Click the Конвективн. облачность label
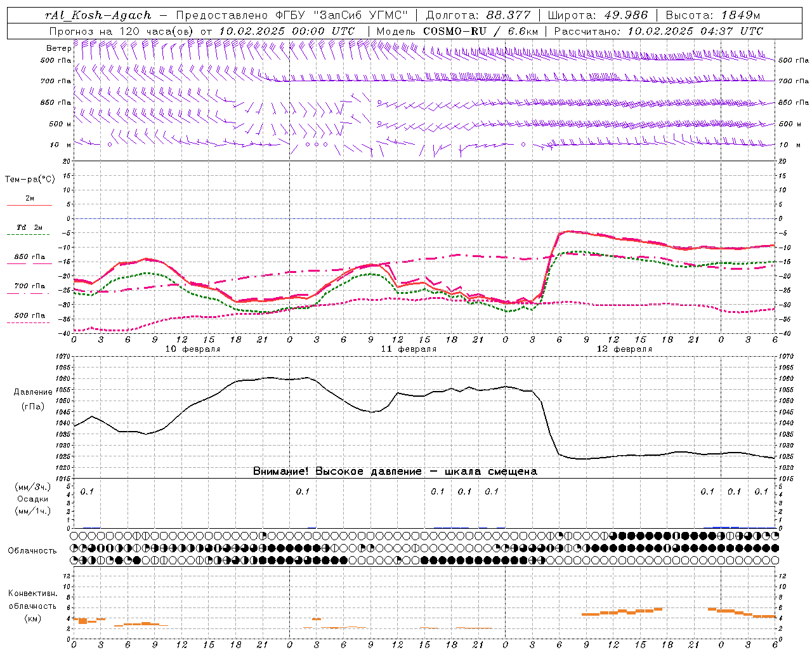The image size is (812, 650). tap(33, 600)
